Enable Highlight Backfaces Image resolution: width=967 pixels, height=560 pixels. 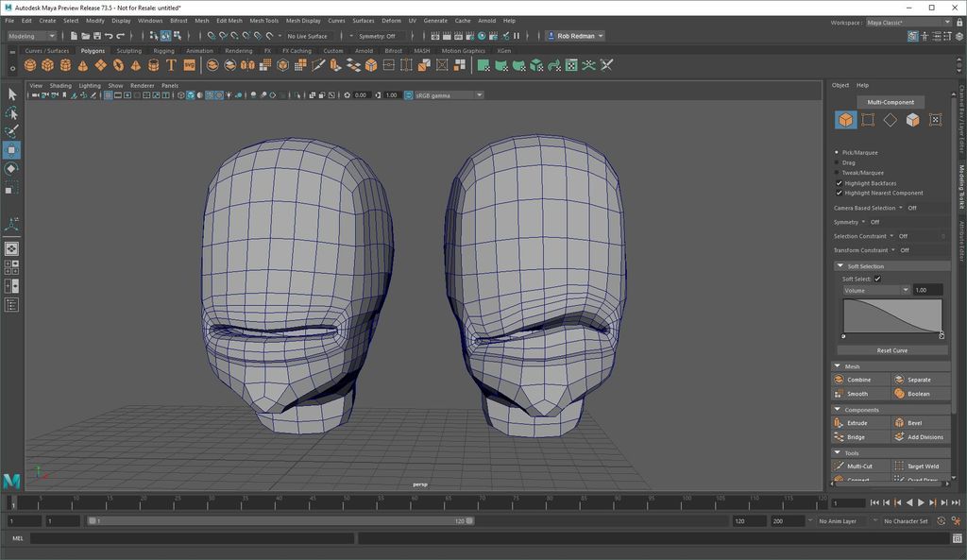click(x=840, y=183)
